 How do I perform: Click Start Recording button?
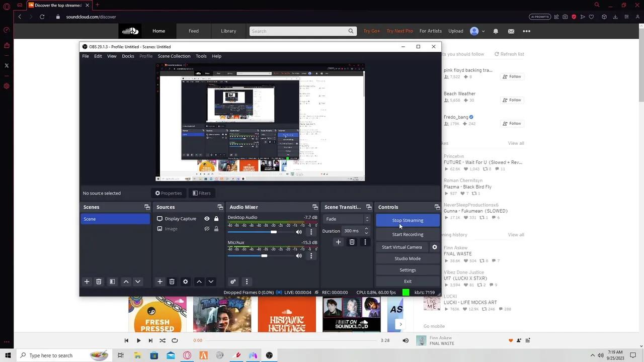tap(408, 234)
